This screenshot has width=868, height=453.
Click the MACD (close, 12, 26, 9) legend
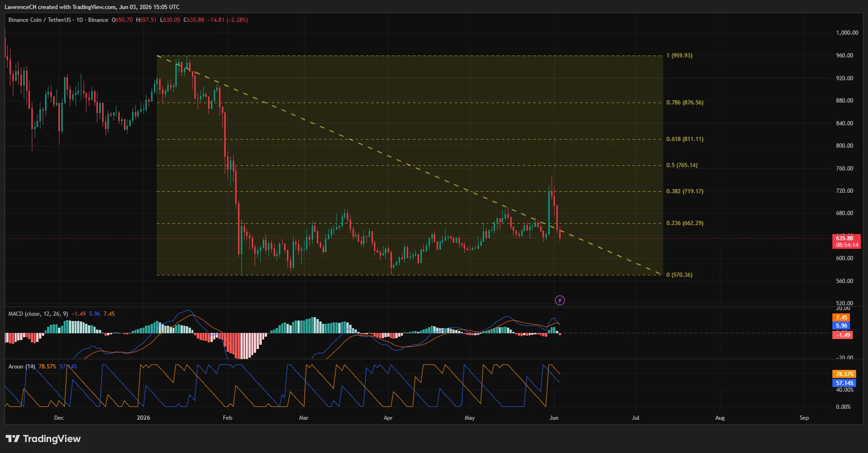[x=38, y=314]
